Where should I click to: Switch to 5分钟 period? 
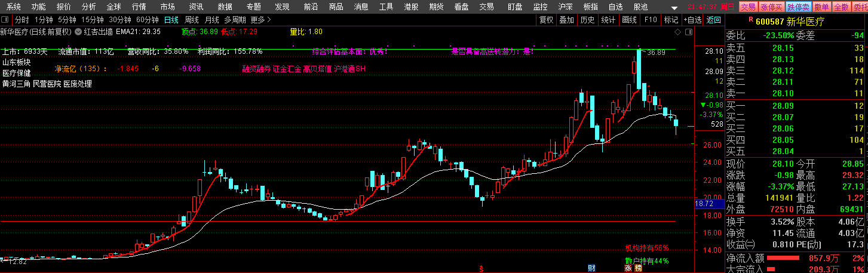pos(67,20)
